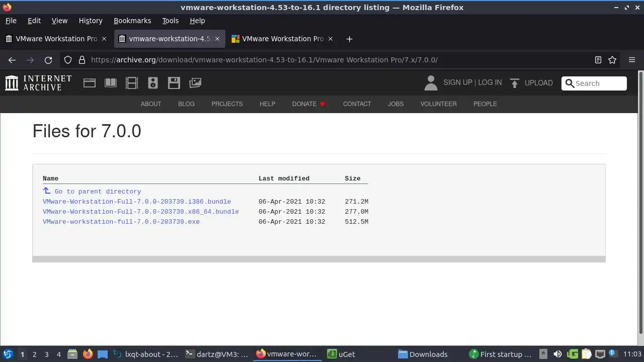This screenshot has width=644, height=362.
Task: Open the PROJECTS nav link
Action: coord(227,104)
